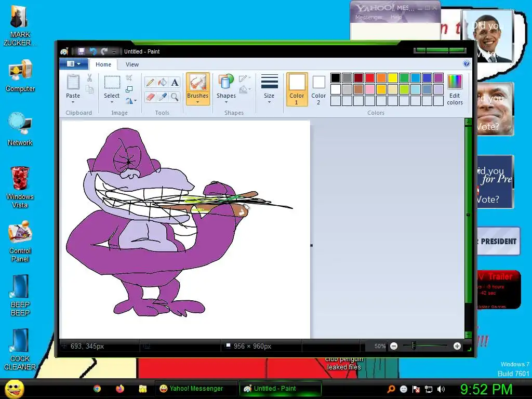532x399 pixels.
Task: Click the file explorer folder icon in taskbar
Action: coord(142,389)
